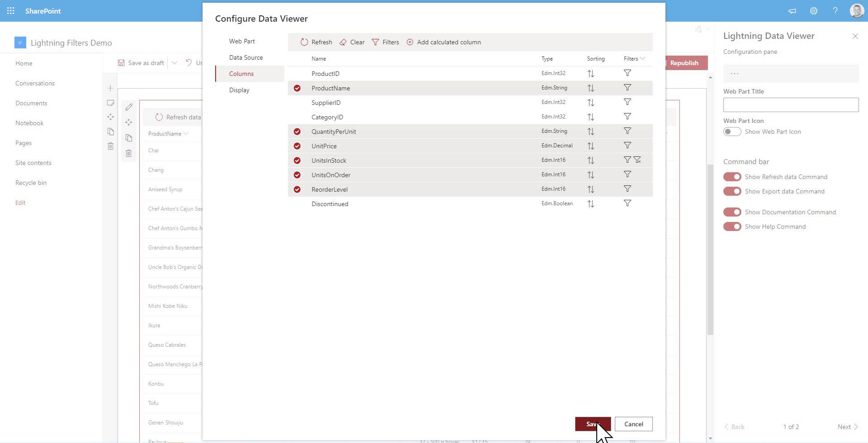Open the SharePoint app launcher grid
Screen dimensions: 868x443
[11, 11]
